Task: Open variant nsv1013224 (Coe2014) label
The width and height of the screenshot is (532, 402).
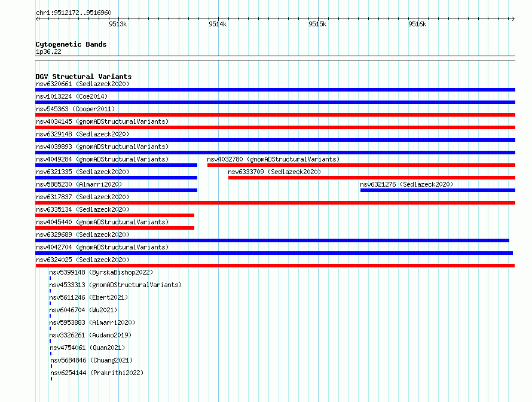Action: pos(72,96)
